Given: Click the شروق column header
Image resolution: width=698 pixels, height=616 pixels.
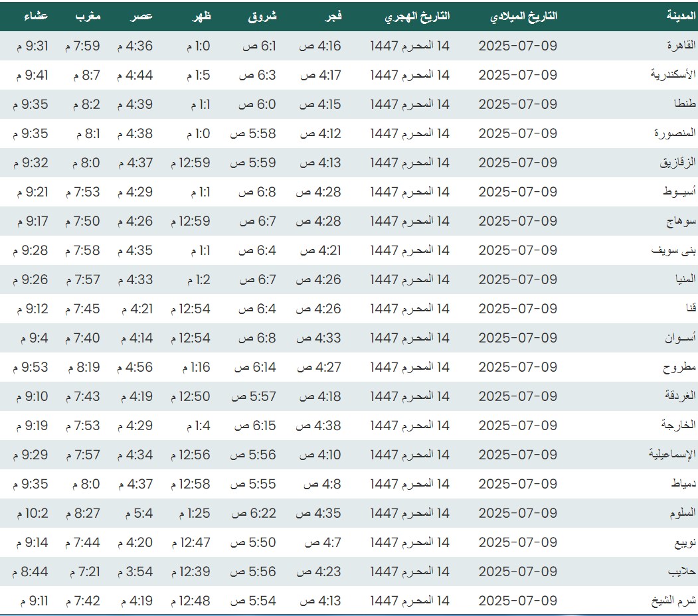Looking at the screenshot, I should (262, 17).
